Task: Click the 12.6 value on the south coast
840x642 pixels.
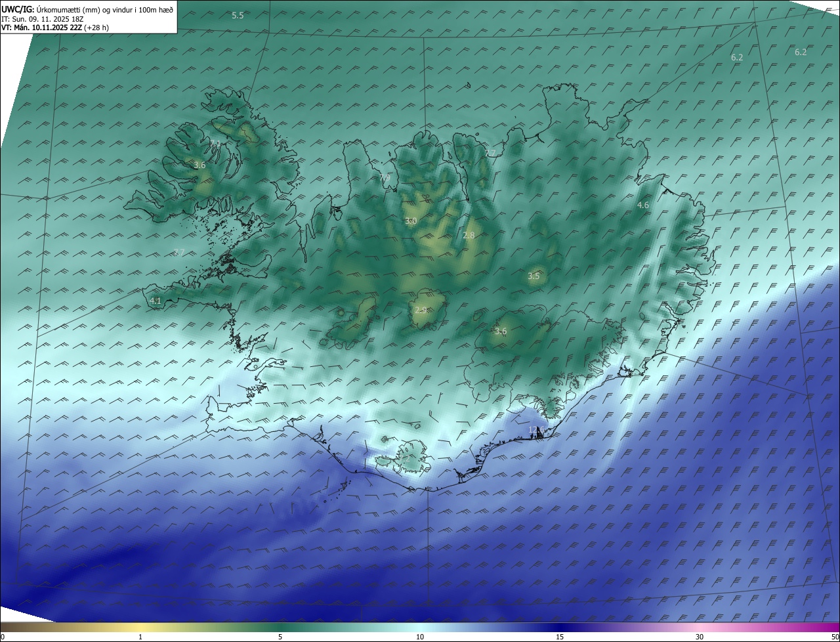Action: point(536,430)
